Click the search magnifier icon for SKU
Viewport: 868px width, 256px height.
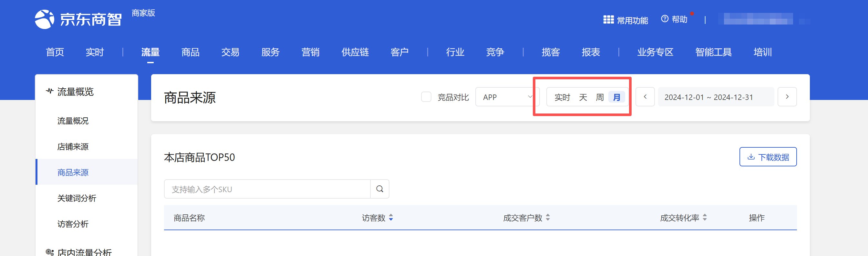380,189
